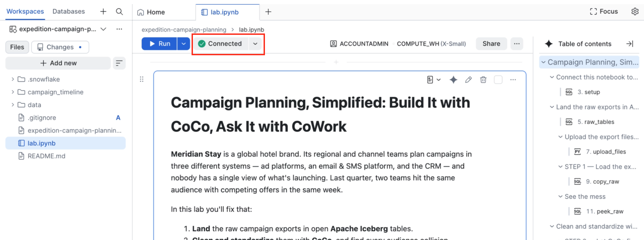644x240 pixels.
Task: Open the cell's more actions ellipsis
Action: click(x=513, y=80)
